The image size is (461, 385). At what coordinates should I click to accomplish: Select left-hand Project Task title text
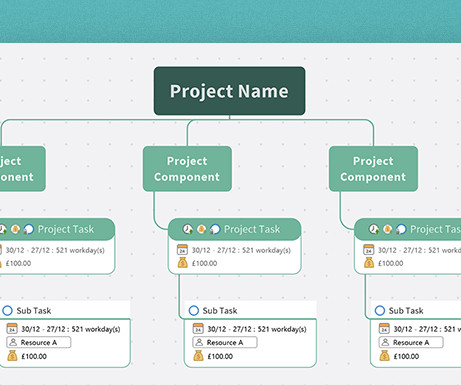coord(66,229)
